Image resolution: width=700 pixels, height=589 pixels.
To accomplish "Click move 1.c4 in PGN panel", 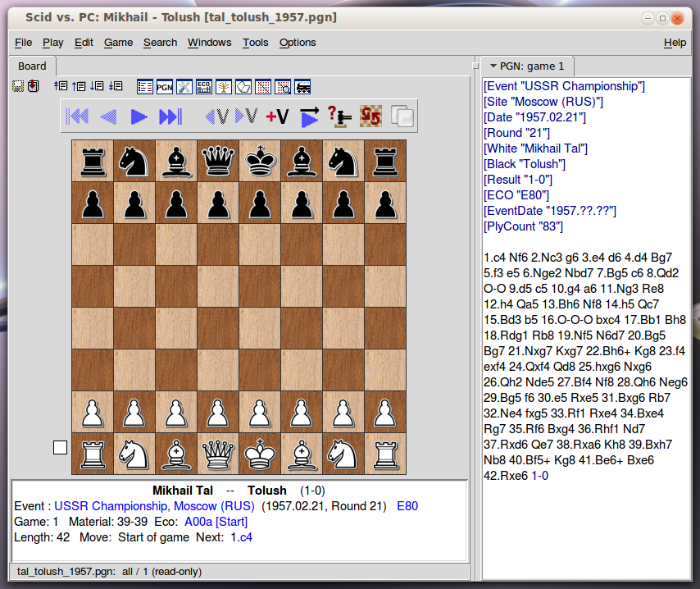I will coord(494,258).
